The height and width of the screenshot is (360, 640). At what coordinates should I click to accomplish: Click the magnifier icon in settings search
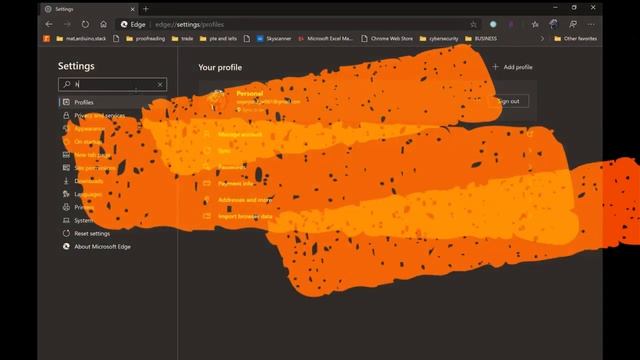tap(67, 84)
